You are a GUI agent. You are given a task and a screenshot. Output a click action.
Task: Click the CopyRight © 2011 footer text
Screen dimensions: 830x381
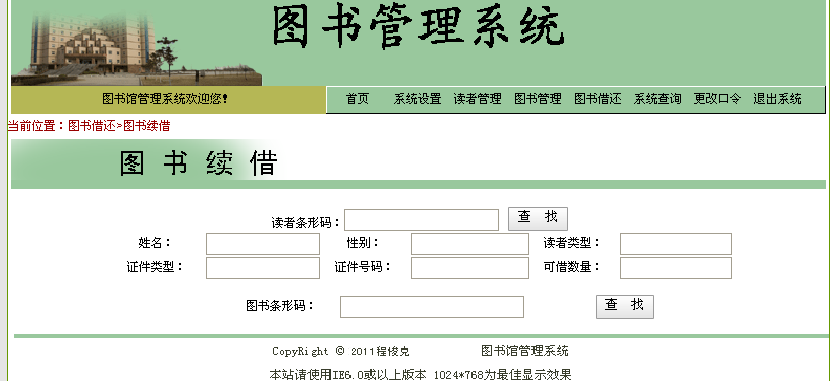coord(341,351)
